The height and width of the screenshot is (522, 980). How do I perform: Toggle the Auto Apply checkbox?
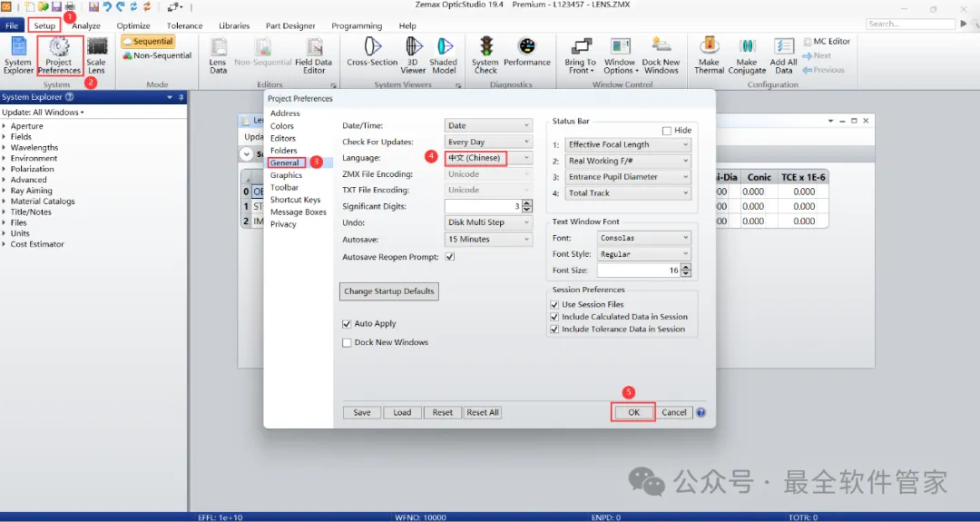tap(347, 324)
